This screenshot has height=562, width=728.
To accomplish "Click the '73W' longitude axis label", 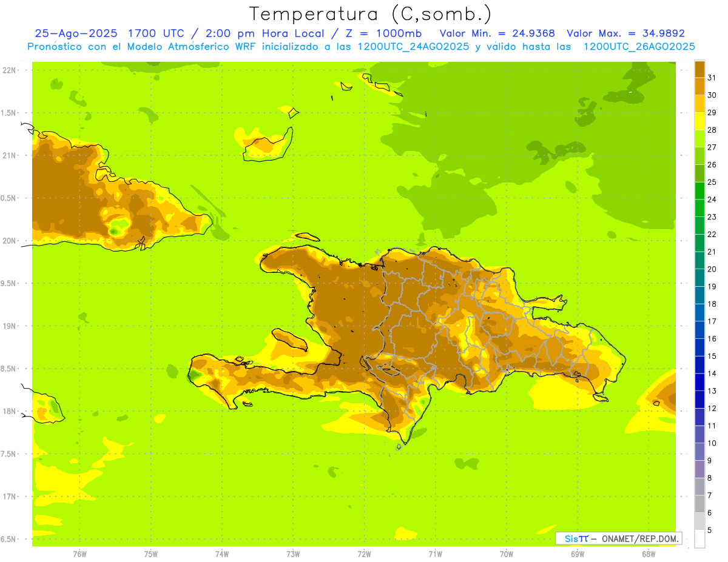I will click(293, 554).
